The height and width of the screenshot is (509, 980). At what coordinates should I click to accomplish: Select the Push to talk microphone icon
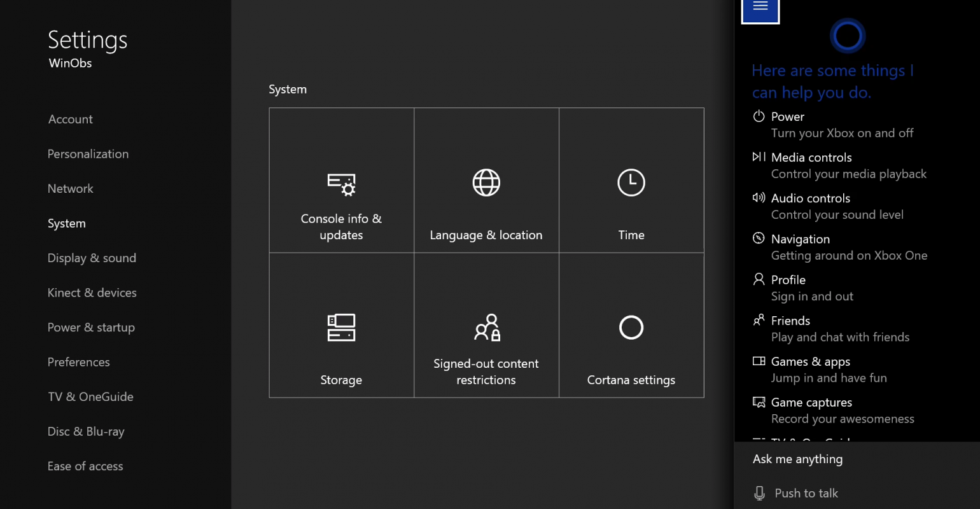(759, 492)
